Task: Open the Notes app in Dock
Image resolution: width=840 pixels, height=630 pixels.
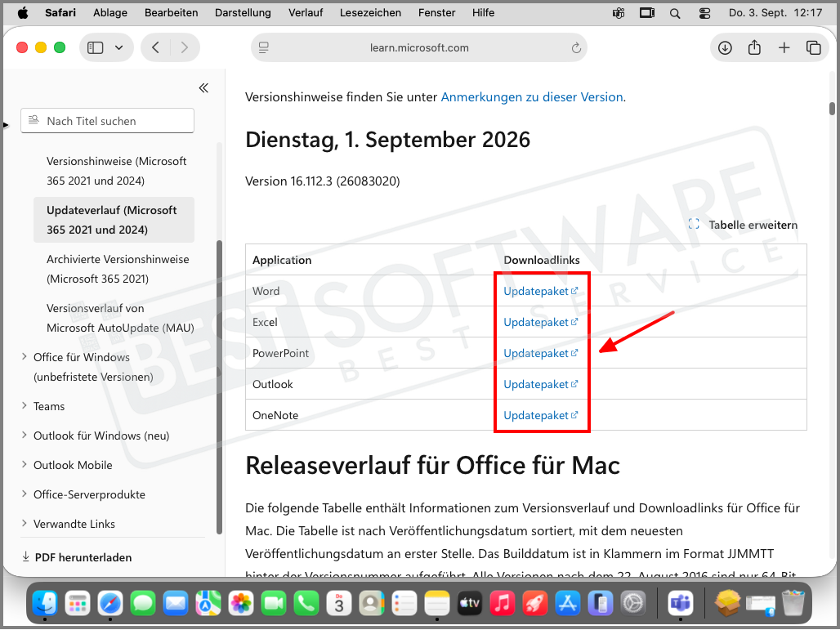Action: click(436, 604)
